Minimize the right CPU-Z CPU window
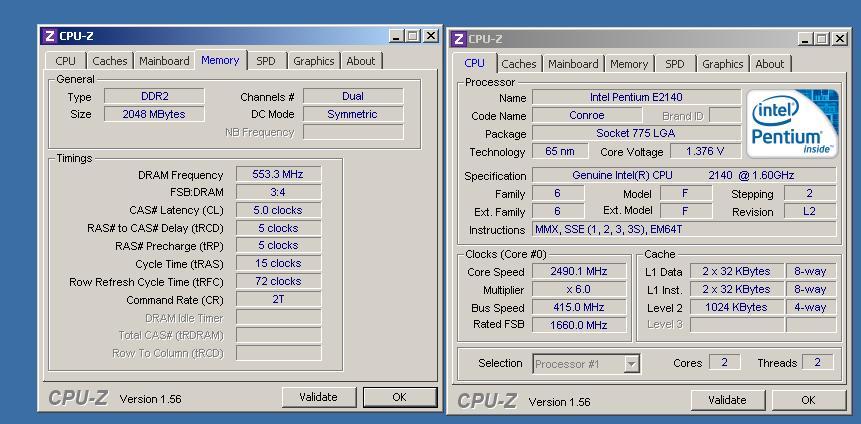Viewport: 861px width, 424px height. [x=806, y=39]
